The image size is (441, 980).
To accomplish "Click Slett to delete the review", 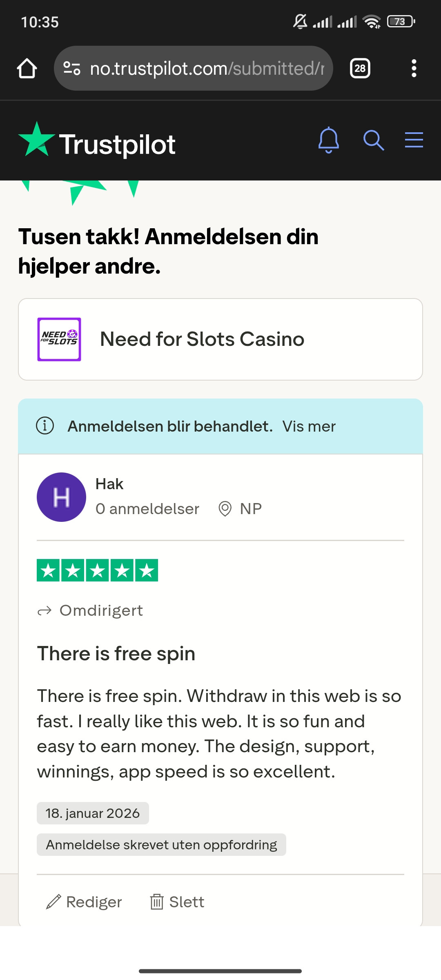I will (x=177, y=902).
